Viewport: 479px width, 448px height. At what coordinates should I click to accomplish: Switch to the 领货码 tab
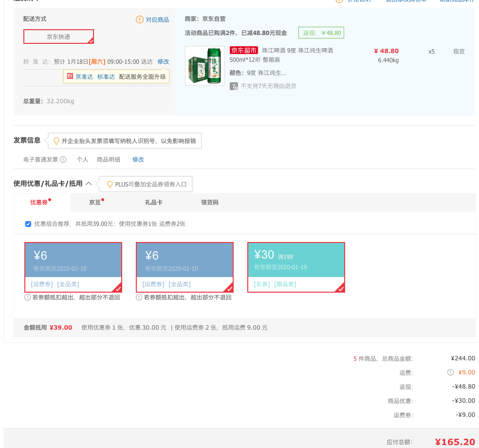point(209,202)
